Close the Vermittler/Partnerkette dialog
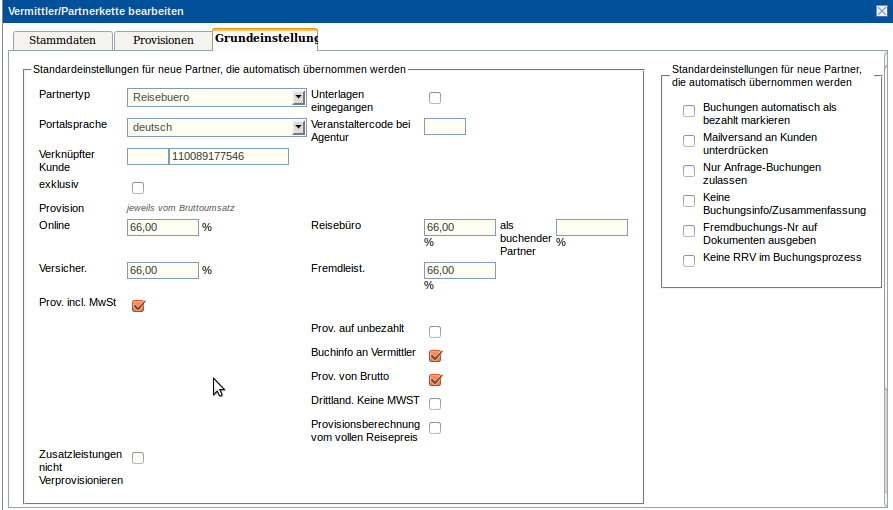This screenshot has height=510, width=893. click(x=881, y=10)
